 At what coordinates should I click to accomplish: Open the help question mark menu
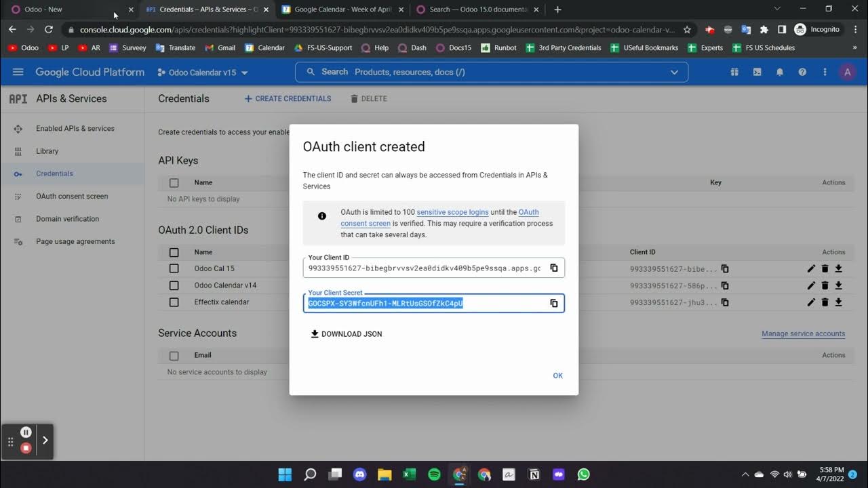[802, 72]
